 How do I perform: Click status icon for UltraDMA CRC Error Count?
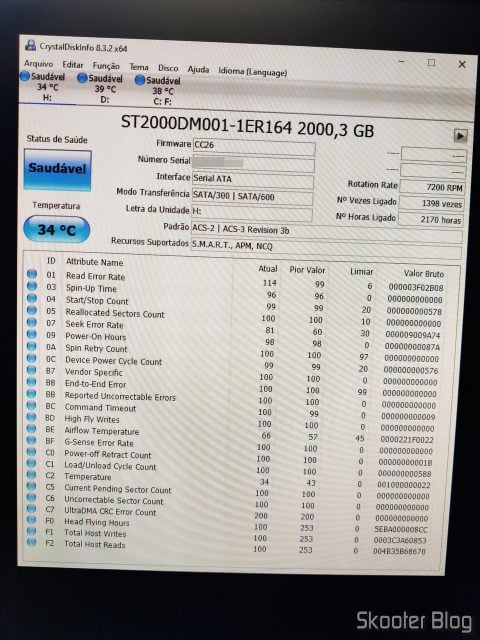[x=31, y=509]
